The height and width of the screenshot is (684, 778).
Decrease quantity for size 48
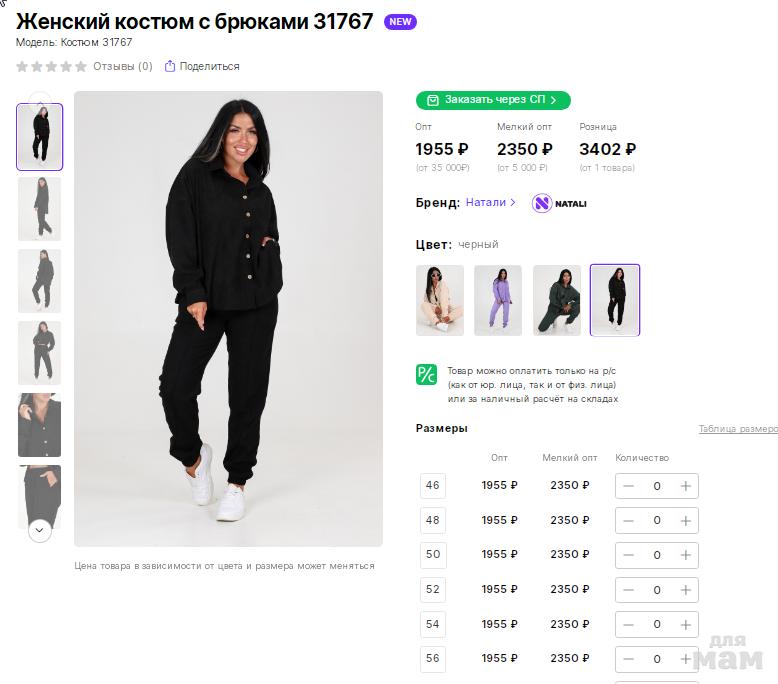[x=628, y=521]
